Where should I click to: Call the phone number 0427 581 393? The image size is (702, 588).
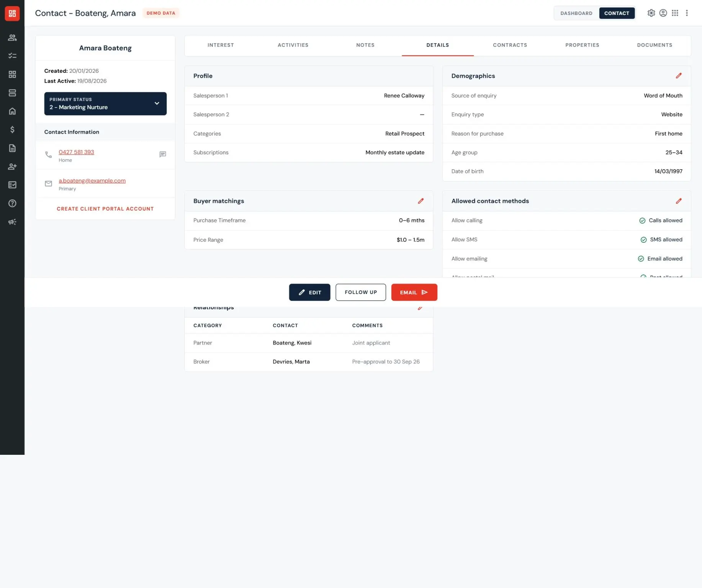pyautogui.click(x=76, y=152)
